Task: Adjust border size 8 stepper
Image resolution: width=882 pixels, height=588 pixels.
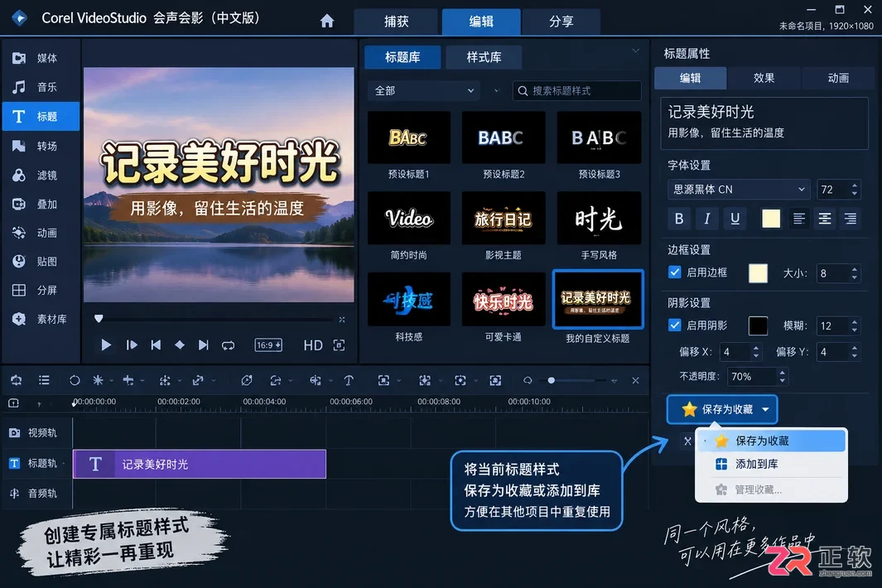Action: [x=855, y=273]
